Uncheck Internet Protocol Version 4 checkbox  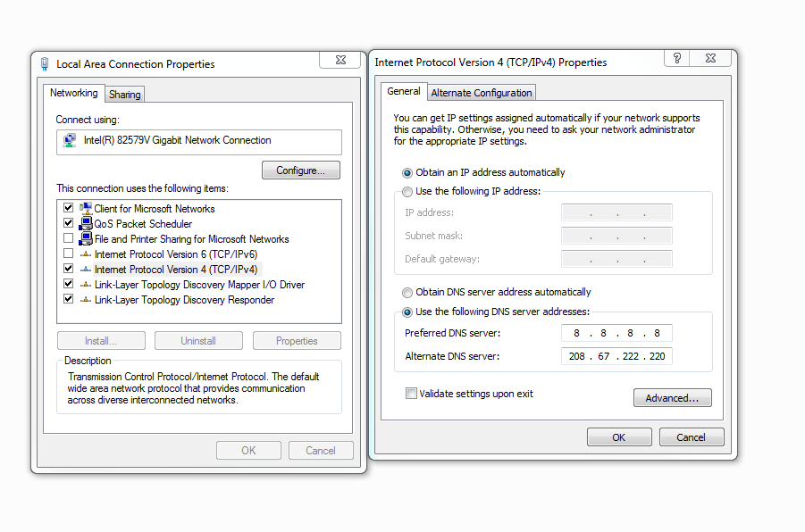[x=68, y=269]
